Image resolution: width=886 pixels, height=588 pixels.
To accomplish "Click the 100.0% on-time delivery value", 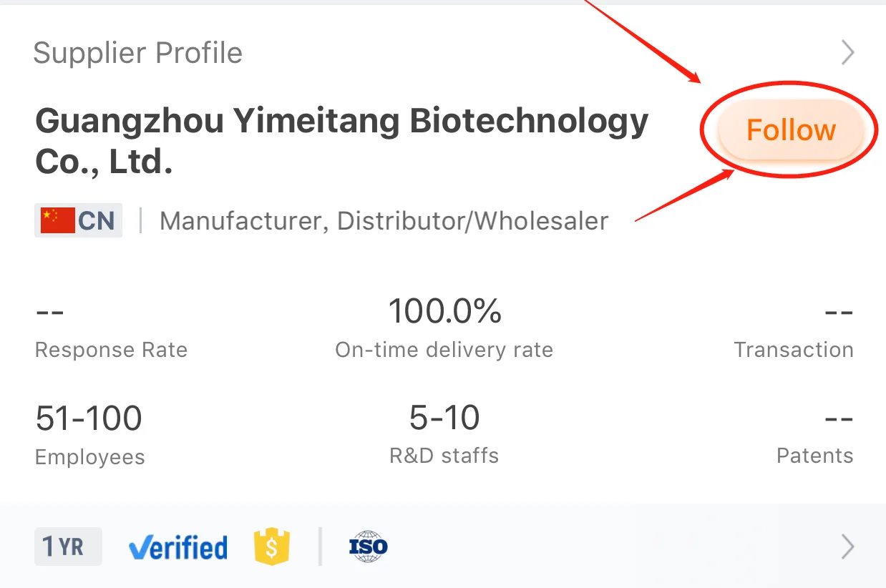I will 444,311.
